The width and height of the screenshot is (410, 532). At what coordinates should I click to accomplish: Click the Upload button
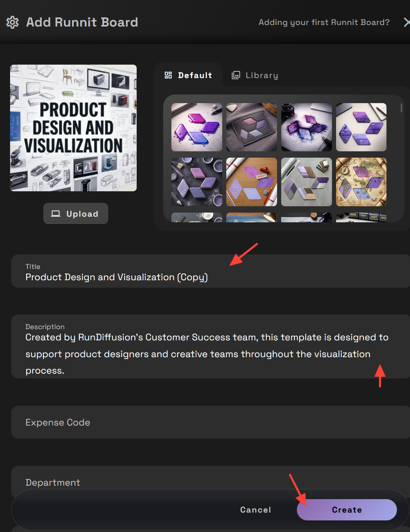(75, 213)
